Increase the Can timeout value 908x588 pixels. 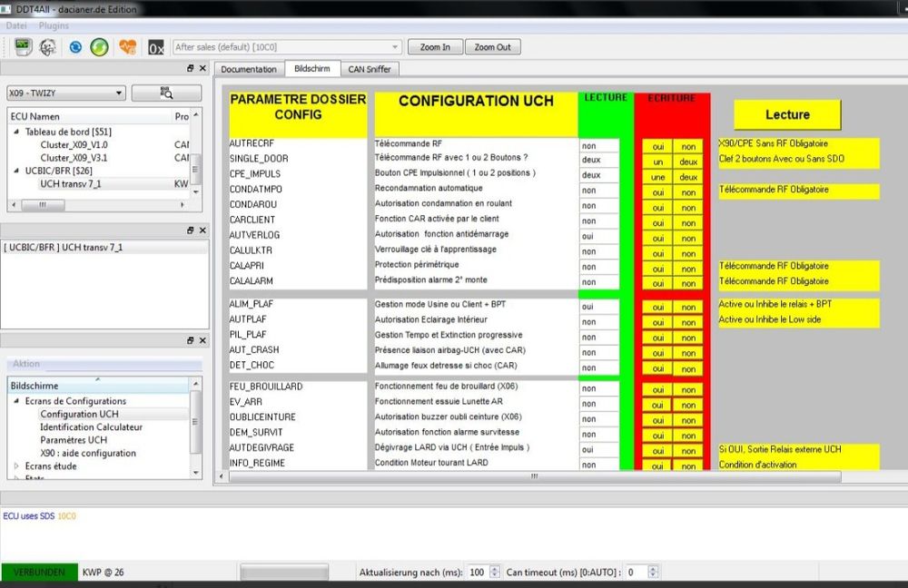tap(653, 569)
